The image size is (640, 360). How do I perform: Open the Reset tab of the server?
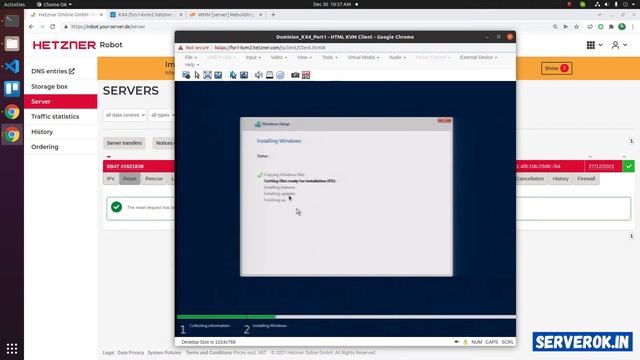(130, 179)
